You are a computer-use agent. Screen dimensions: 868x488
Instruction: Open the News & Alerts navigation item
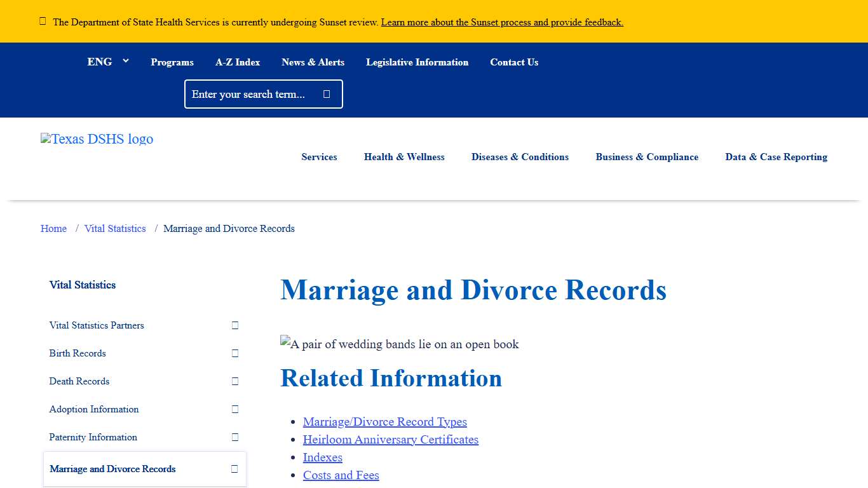click(x=313, y=62)
